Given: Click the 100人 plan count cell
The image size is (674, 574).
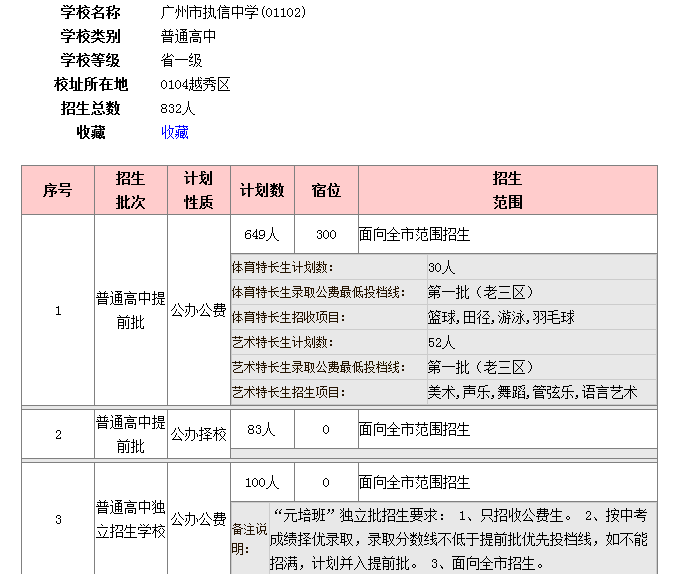Looking at the screenshot, I should click(262, 482).
